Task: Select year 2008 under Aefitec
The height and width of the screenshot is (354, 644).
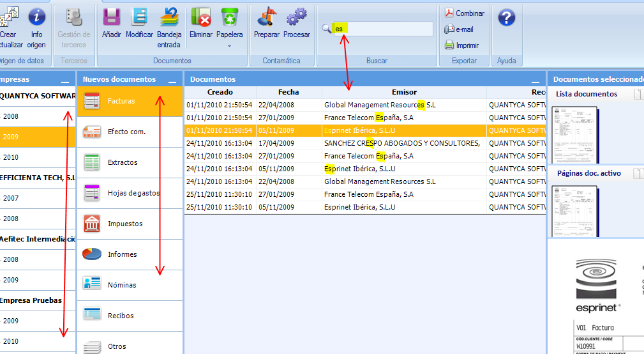Action: [38, 260]
